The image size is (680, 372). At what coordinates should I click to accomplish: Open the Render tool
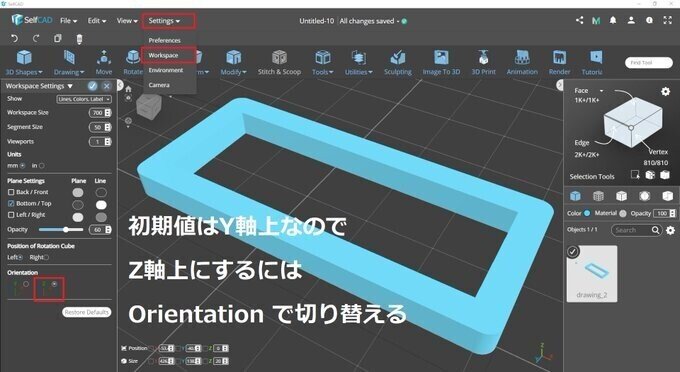pyautogui.click(x=559, y=63)
